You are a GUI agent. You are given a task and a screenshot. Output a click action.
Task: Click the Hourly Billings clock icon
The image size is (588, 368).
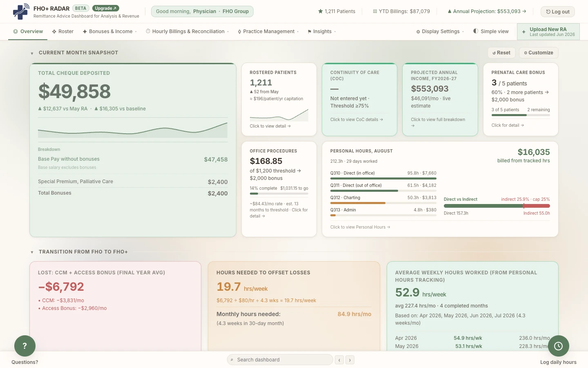tap(148, 31)
